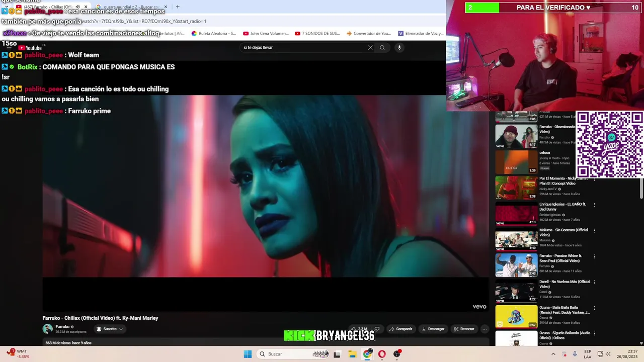The image size is (644, 362).
Task: Open options menu for Farruko Passion Whine
Action: point(594,256)
